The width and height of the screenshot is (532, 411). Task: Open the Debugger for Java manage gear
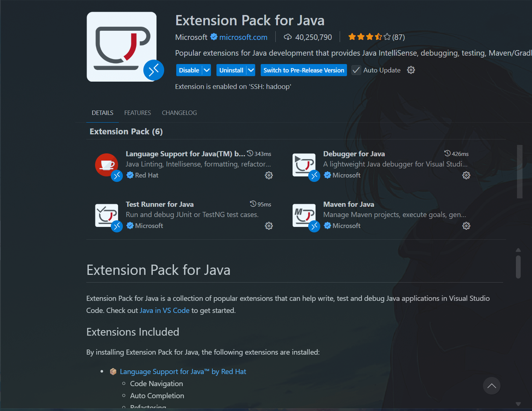tap(466, 175)
